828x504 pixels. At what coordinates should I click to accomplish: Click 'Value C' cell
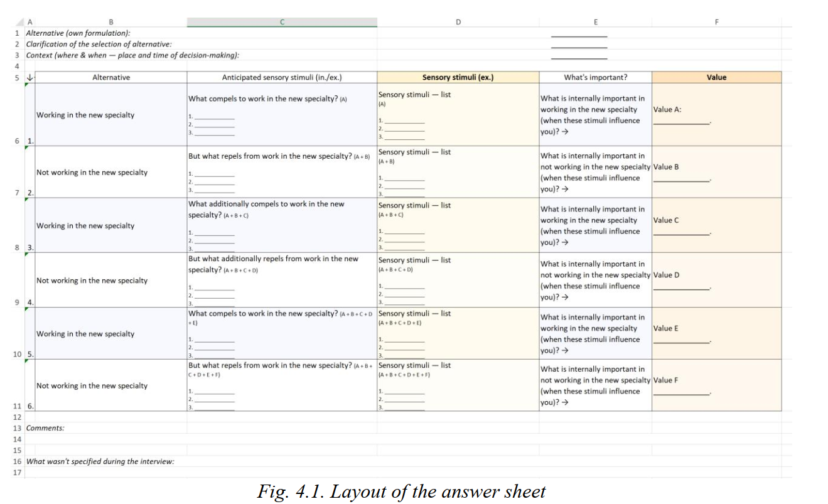tap(716, 225)
